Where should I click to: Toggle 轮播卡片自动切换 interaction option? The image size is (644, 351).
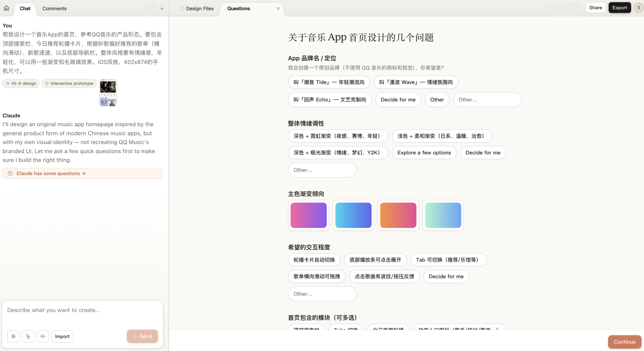(x=314, y=260)
